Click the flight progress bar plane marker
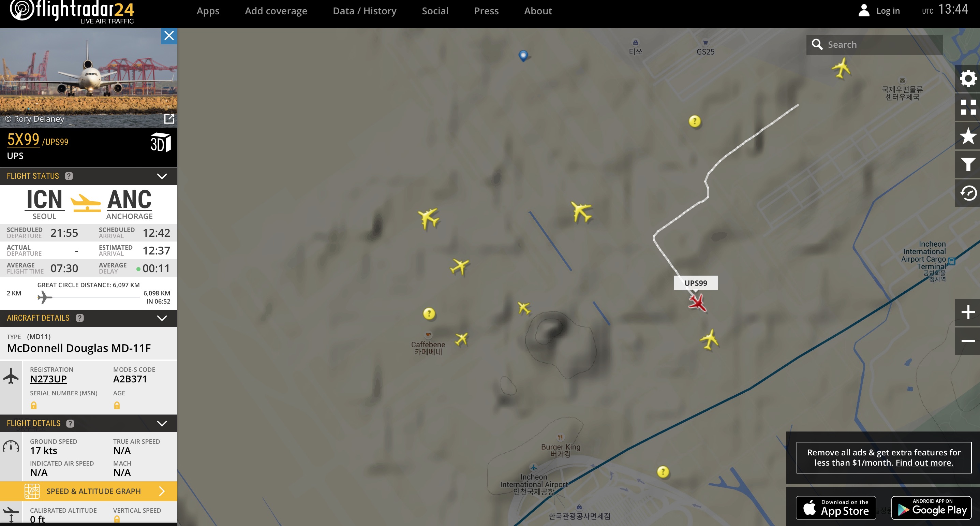Screen dimensions: 980x526 tap(45, 297)
